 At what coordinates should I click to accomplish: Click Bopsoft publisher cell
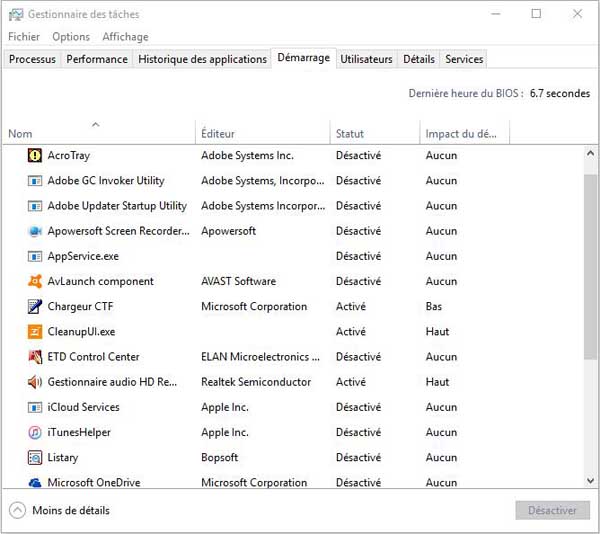(x=220, y=457)
